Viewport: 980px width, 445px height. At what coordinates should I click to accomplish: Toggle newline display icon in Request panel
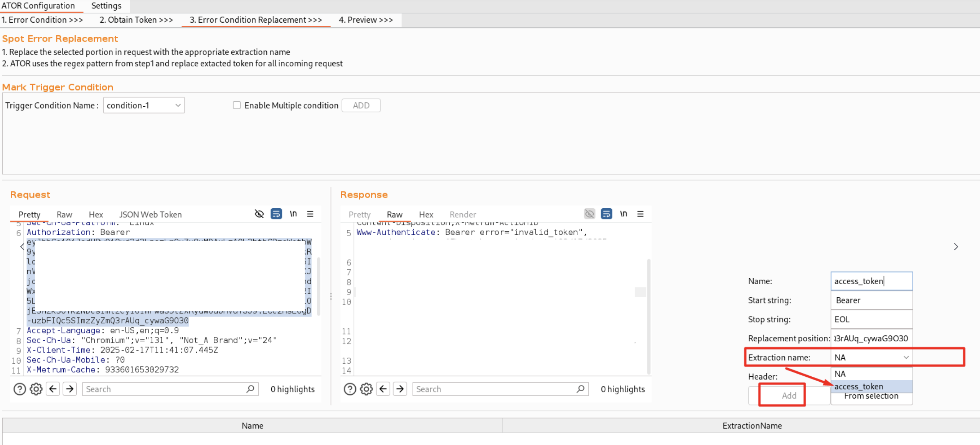pyautogui.click(x=293, y=214)
